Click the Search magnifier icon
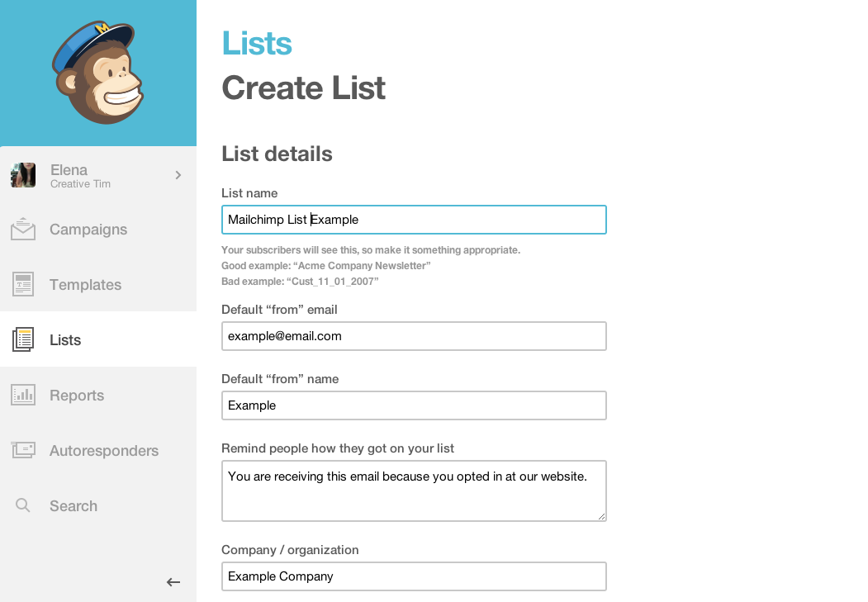 [23, 505]
